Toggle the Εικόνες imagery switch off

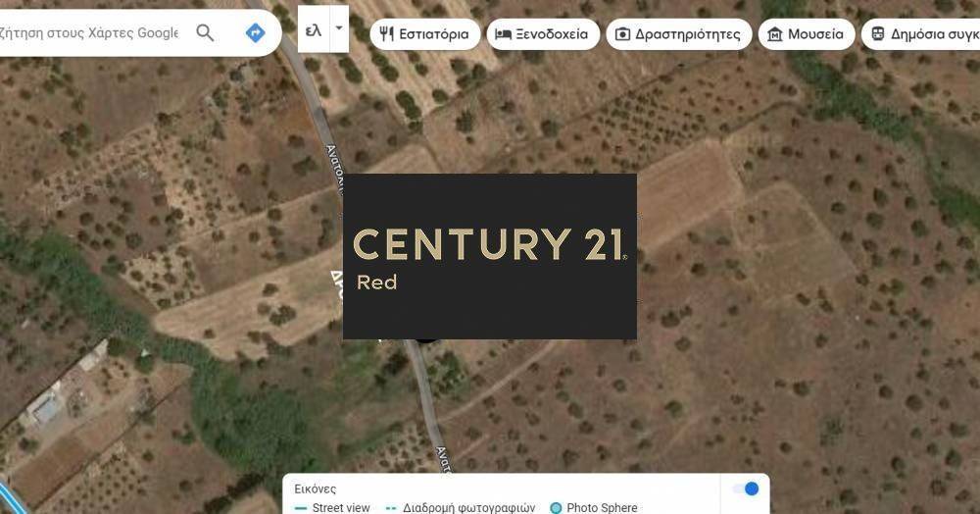point(746,488)
